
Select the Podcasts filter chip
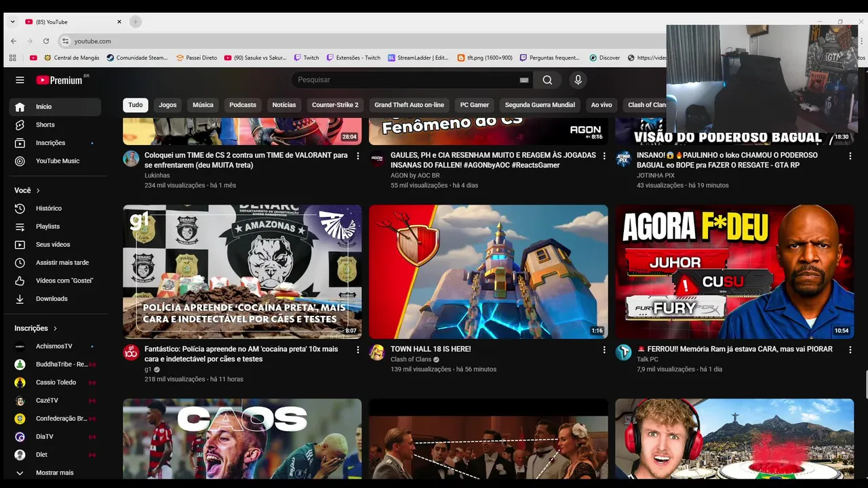click(x=243, y=105)
